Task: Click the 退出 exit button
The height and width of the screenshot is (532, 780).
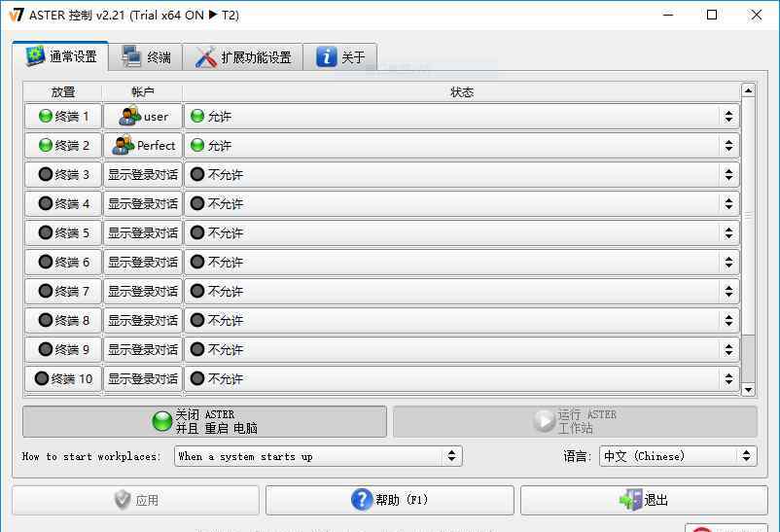Action: tap(644, 500)
